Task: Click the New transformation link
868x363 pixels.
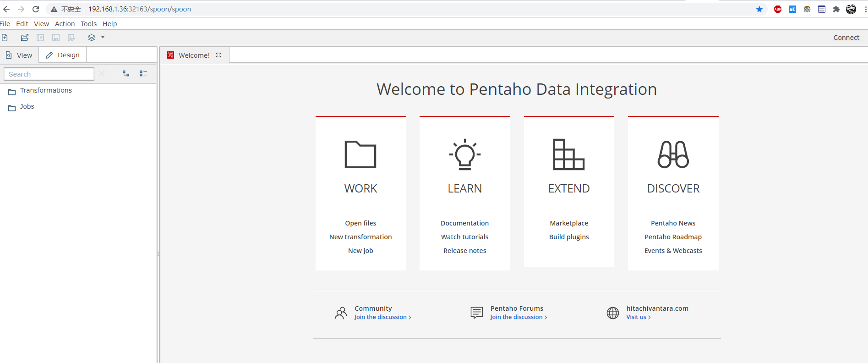Action: tap(360, 237)
